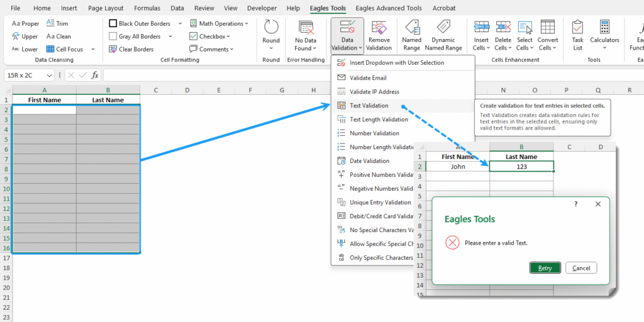Open the Comments dropdown
The height and width of the screenshot is (322, 644).
(x=211, y=49)
